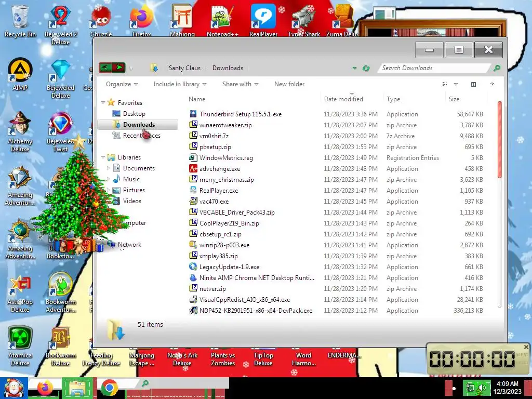Click Bookworm Adventures desktop shortcut

[60, 292]
